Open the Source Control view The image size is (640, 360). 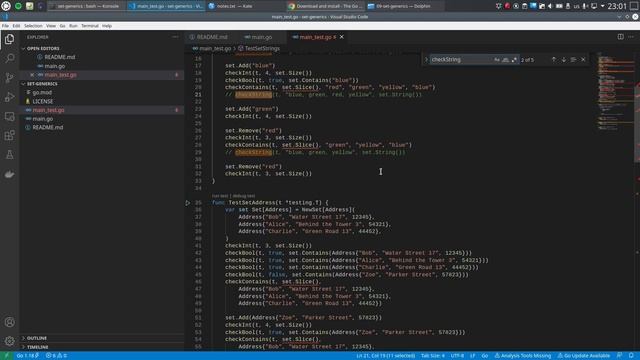click(9, 78)
